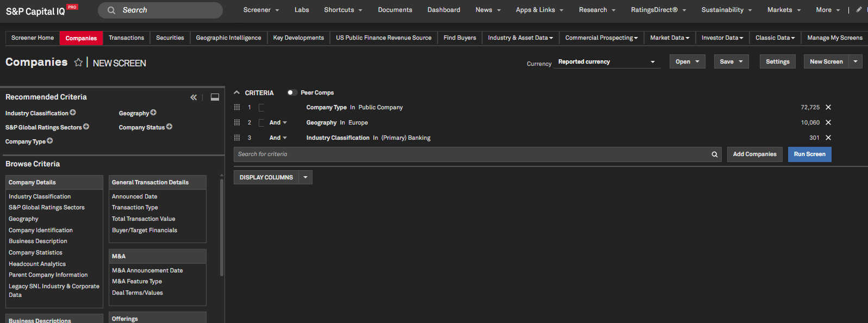Click the DISPLAY COLUMNS button
Viewport: 868px width, 323px height.
[266, 177]
